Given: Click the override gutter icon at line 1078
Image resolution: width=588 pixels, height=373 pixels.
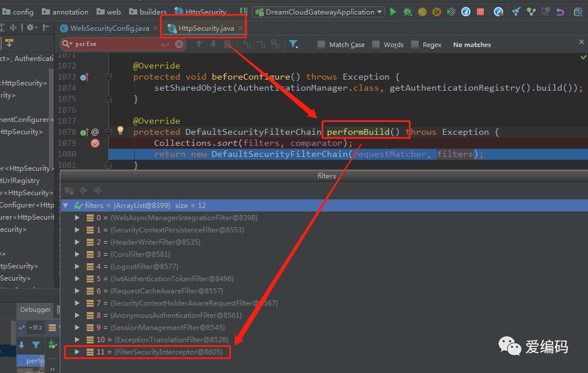Looking at the screenshot, I should 84,132.
